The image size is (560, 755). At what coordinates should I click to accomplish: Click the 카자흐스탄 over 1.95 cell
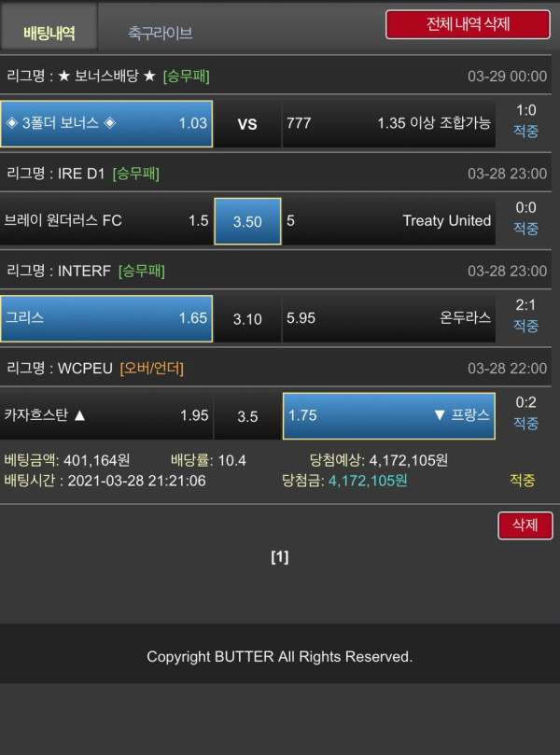(x=106, y=415)
